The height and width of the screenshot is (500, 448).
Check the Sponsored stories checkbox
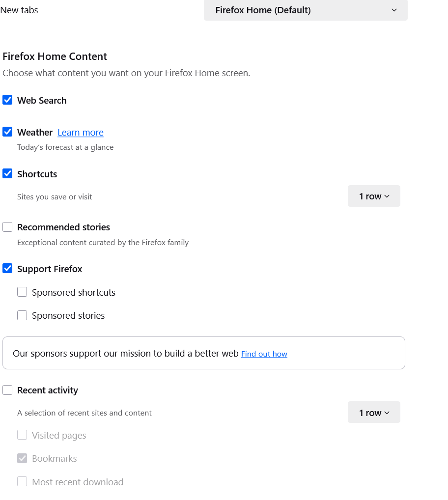[x=22, y=315]
